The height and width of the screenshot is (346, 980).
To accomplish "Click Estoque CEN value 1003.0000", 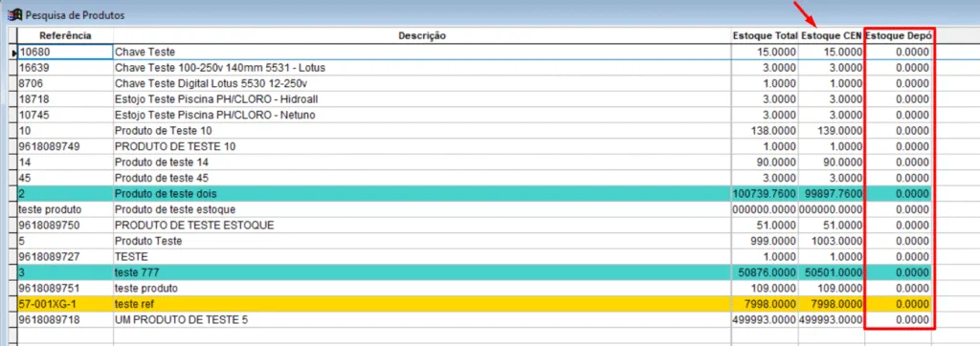I will (837, 241).
